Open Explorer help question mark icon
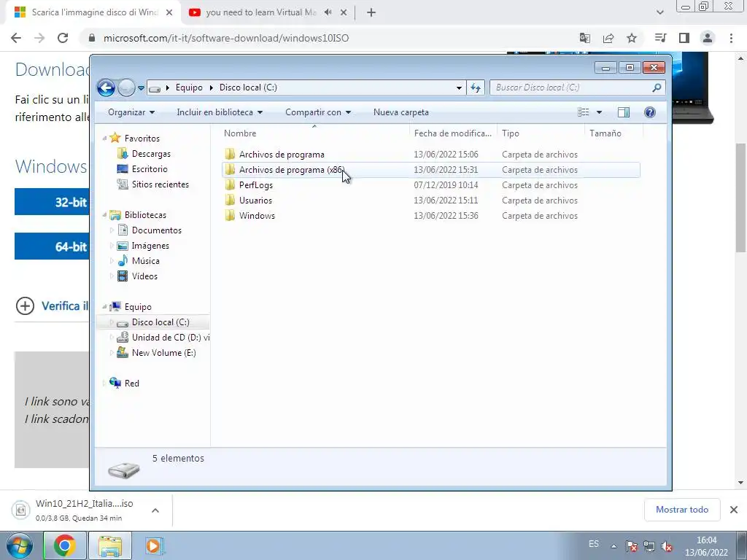747x560 pixels. (x=649, y=112)
